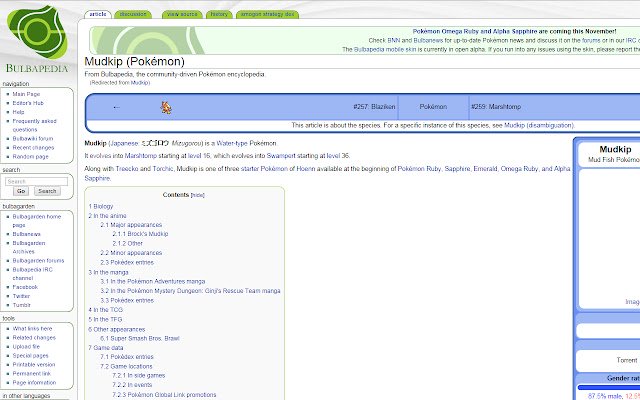Click the Bulbapedia logo
Viewport: 640px width, 400px height.
pyautogui.click(x=37, y=39)
